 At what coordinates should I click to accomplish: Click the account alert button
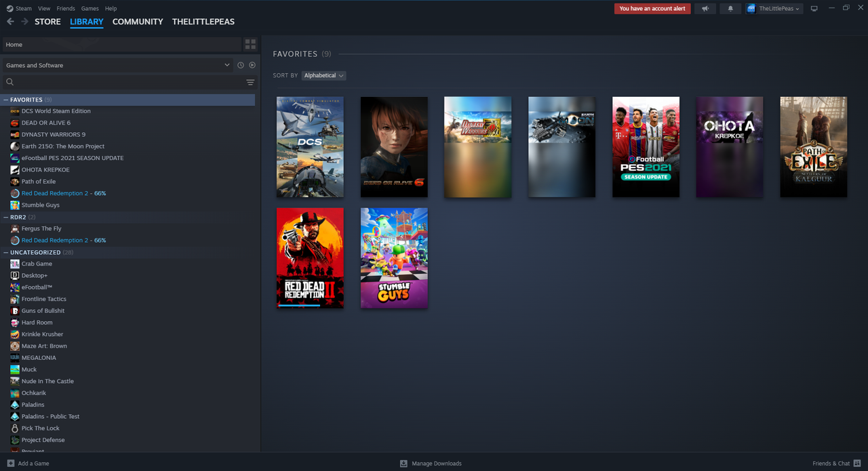click(652, 9)
